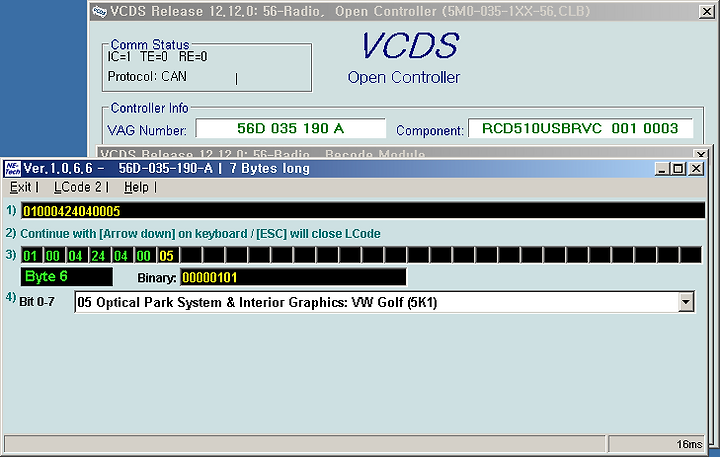
Task: Select byte 1 cell showing 00
Action: tap(54, 255)
